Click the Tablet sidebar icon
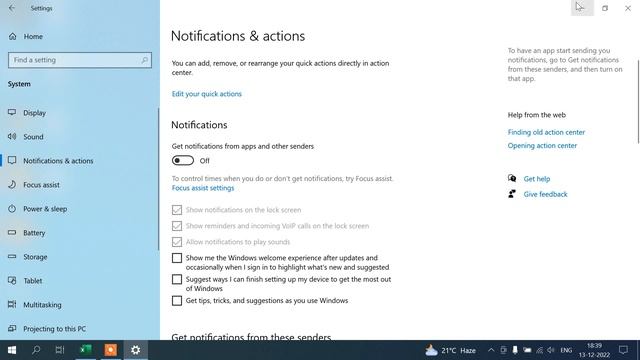Viewport: 640px width, 360px height. pos(12,281)
